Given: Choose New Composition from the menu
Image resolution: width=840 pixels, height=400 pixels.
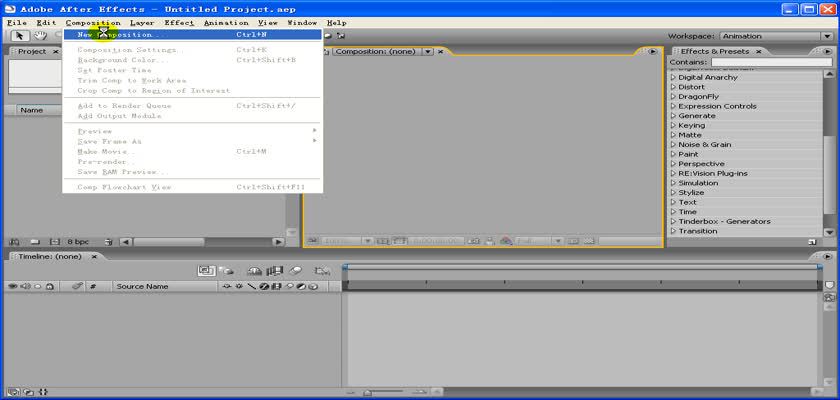Looking at the screenshot, I should click(x=192, y=34).
